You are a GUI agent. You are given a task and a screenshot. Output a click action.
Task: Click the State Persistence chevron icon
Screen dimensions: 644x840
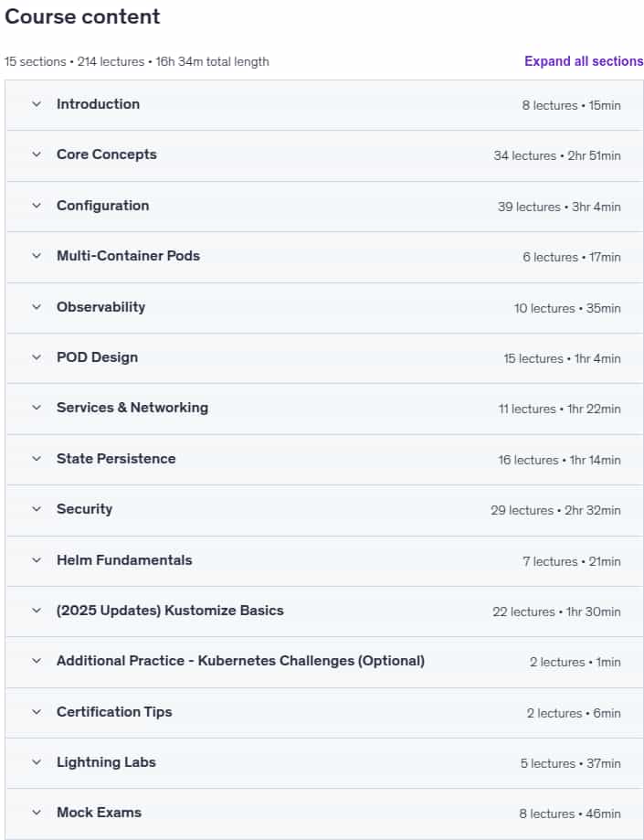37,459
